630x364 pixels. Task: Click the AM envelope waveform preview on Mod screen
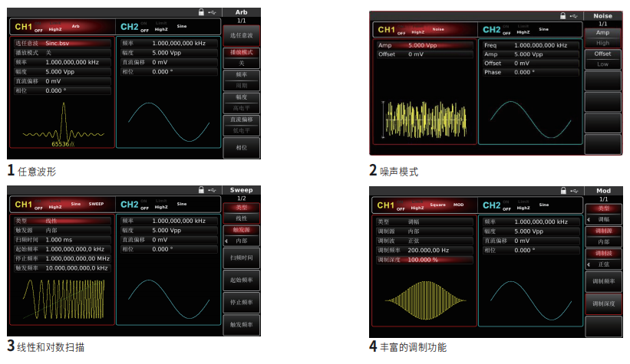tap(425, 300)
